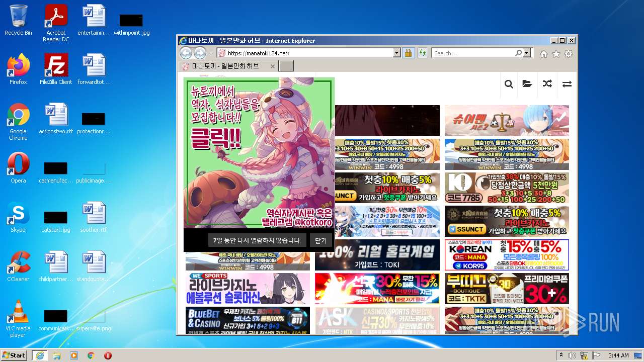Open a new tab in Internet Explorer
The height and width of the screenshot is (362, 644).
pyautogui.click(x=286, y=66)
